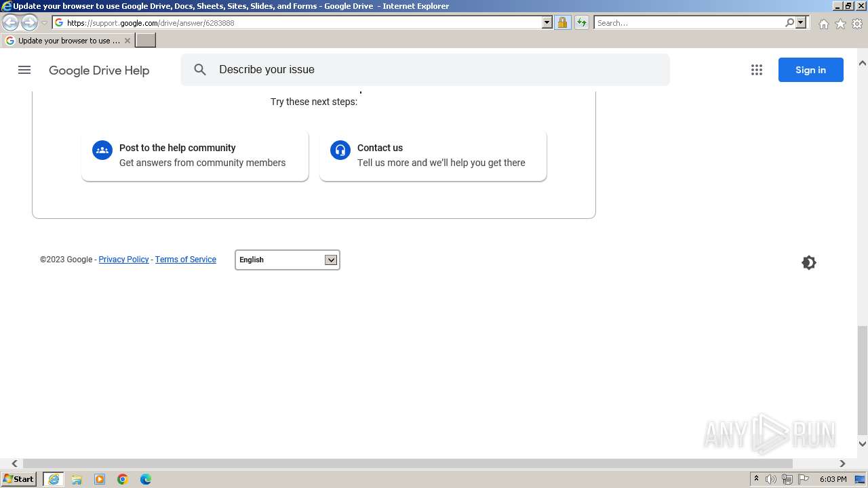Click the page scroll down arrow
This screenshot has height=488, width=868.
click(x=863, y=444)
